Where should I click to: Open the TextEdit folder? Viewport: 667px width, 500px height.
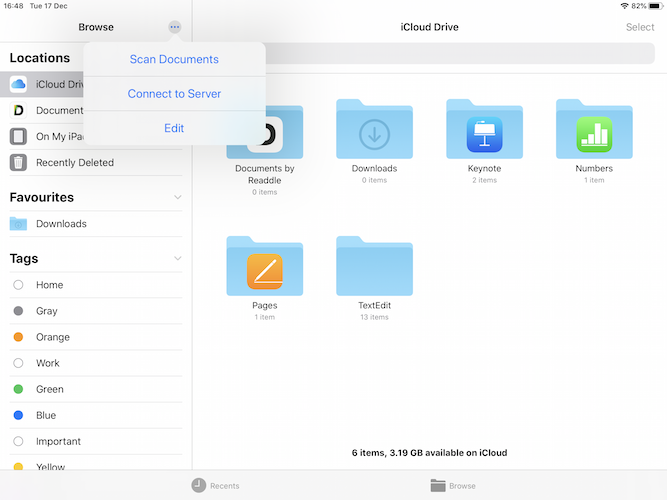coord(374,266)
